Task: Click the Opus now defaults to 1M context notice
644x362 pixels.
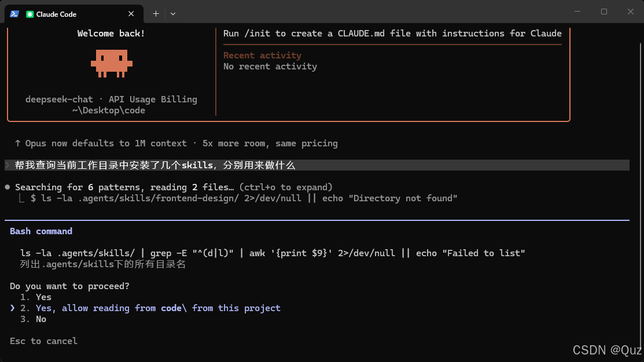Action: tap(176, 143)
